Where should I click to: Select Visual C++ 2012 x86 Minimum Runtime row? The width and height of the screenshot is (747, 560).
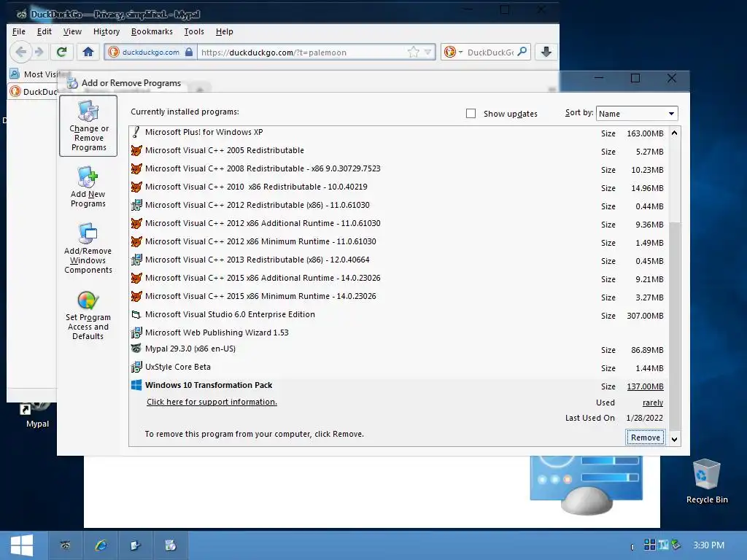tap(398, 242)
